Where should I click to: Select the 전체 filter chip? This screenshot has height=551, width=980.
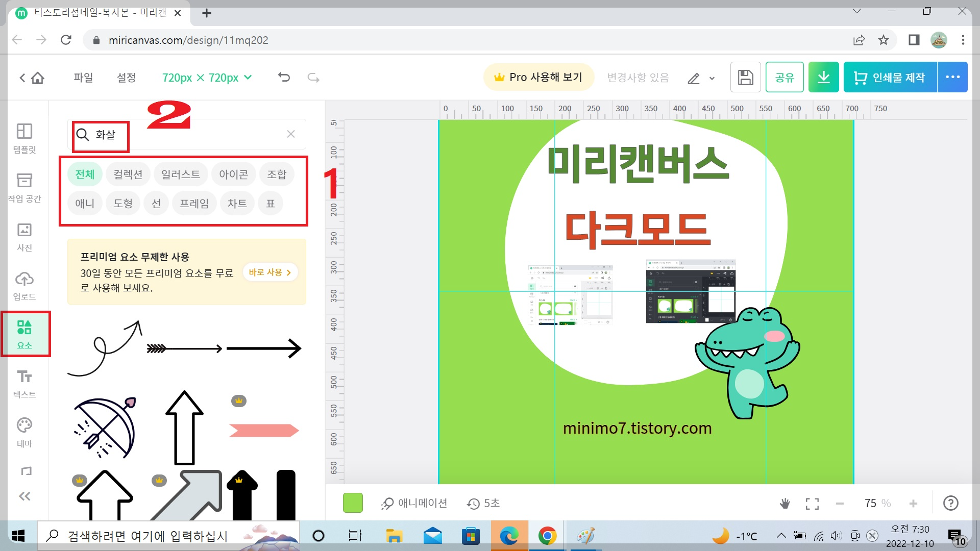pyautogui.click(x=85, y=174)
